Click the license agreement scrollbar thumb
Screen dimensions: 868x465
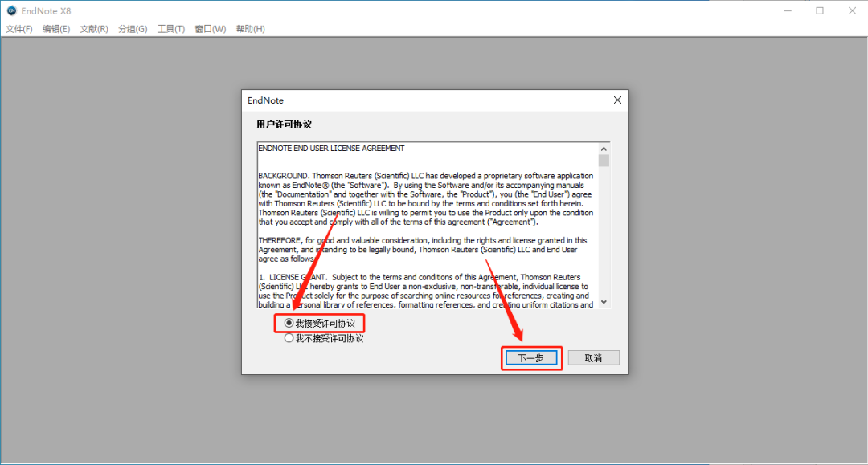(604, 161)
